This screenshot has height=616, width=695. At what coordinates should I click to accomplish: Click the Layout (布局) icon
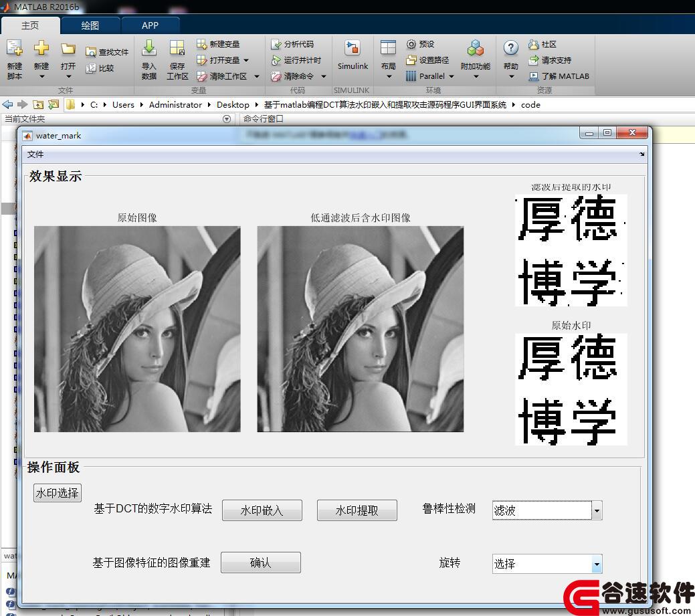pyautogui.click(x=388, y=48)
